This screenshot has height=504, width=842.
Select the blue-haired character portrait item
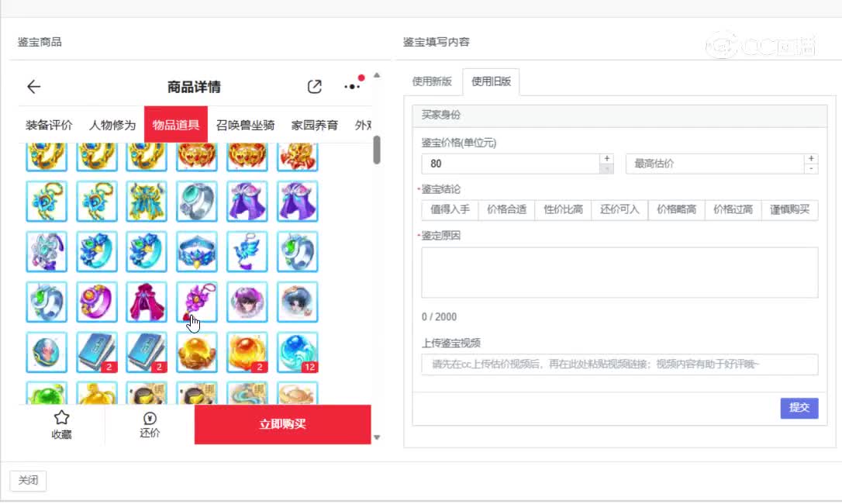(298, 302)
